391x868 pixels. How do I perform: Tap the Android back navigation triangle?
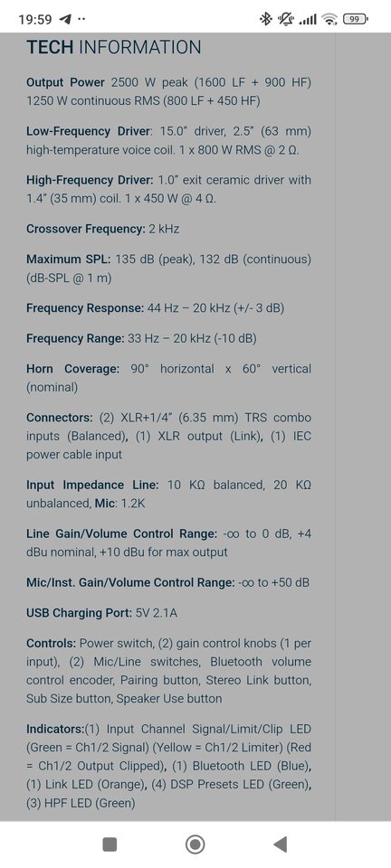(281, 844)
